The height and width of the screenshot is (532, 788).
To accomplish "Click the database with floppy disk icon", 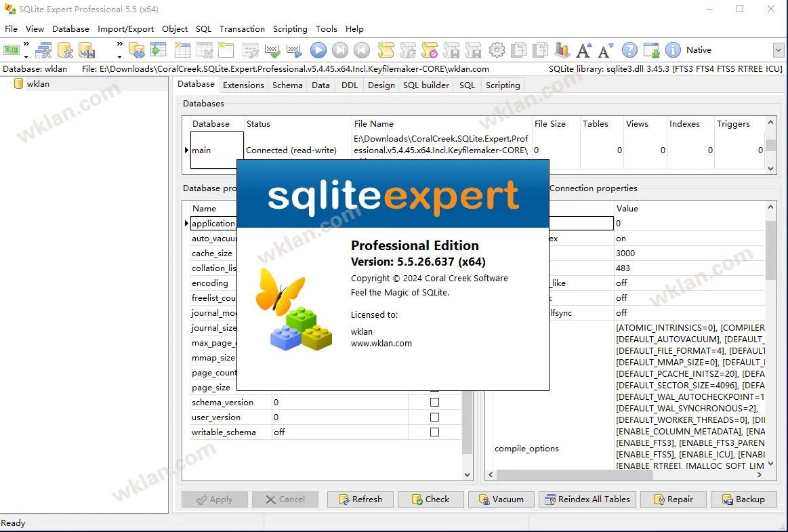I will [87, 49].
